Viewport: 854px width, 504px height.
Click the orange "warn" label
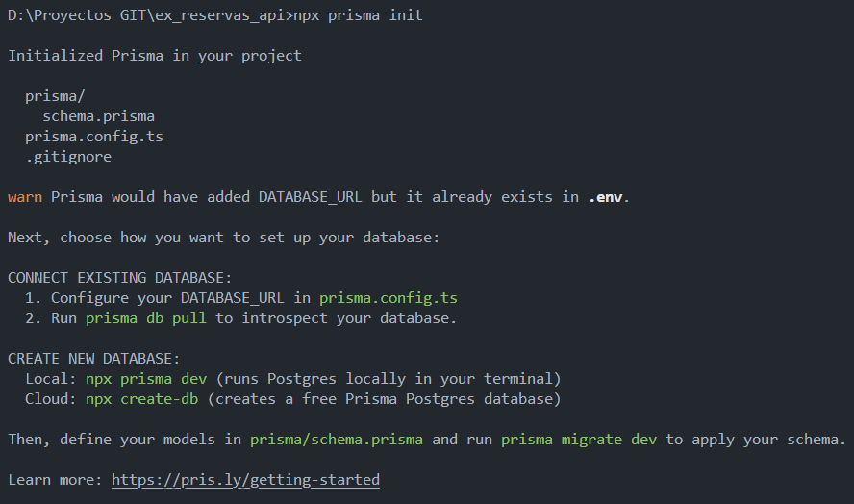[x=24, y=197]
